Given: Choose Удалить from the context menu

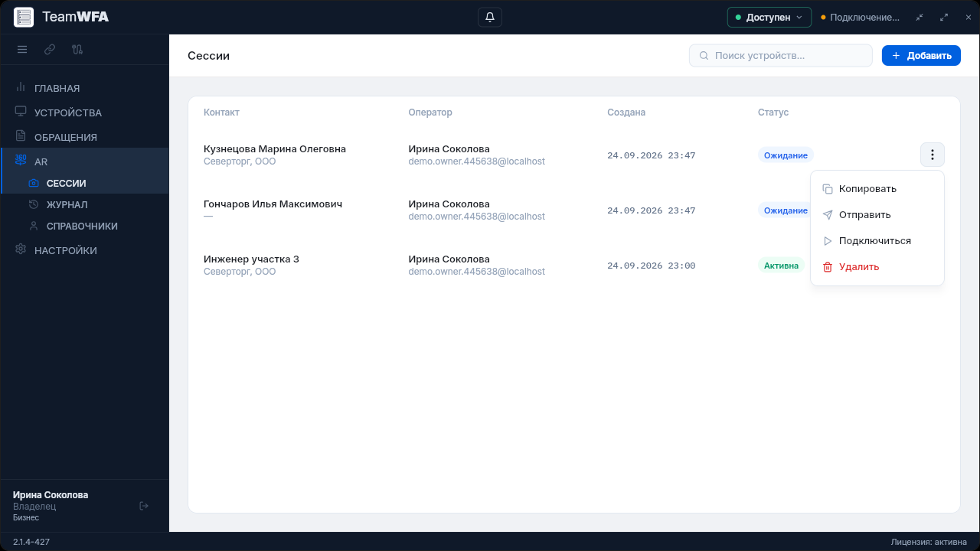Looking at the screenshot, I should [877, 267].
